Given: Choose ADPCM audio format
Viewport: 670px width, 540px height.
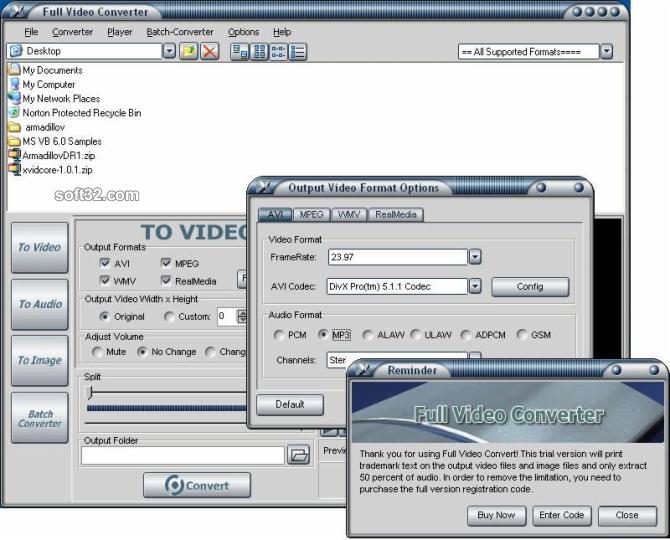Looking at the screenshot, I should (466, 335).
